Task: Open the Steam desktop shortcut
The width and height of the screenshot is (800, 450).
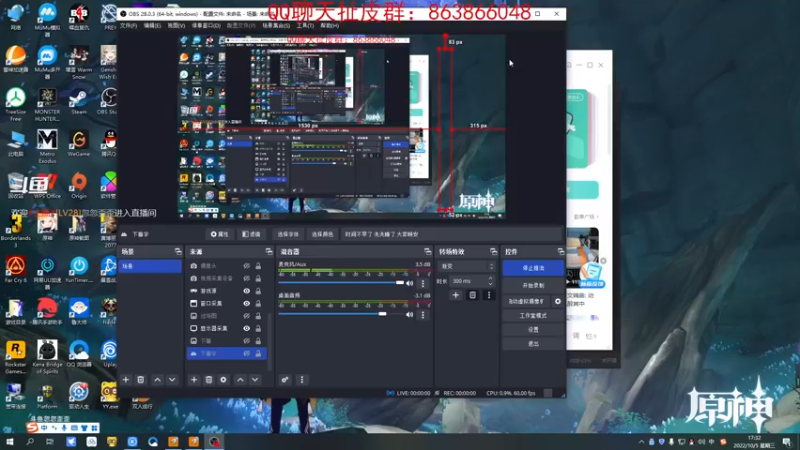Action: pos(79,101)
